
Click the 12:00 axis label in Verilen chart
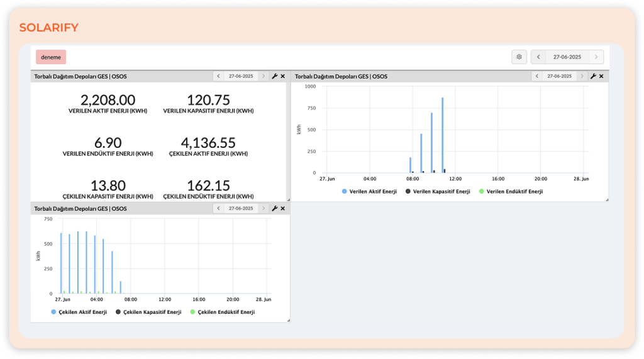[x=455, y=179]
